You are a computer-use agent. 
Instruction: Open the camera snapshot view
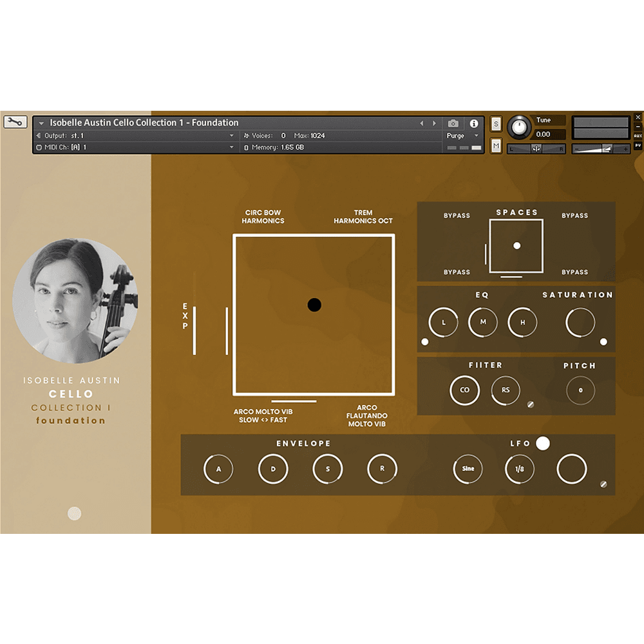click(x=453, y=123)
